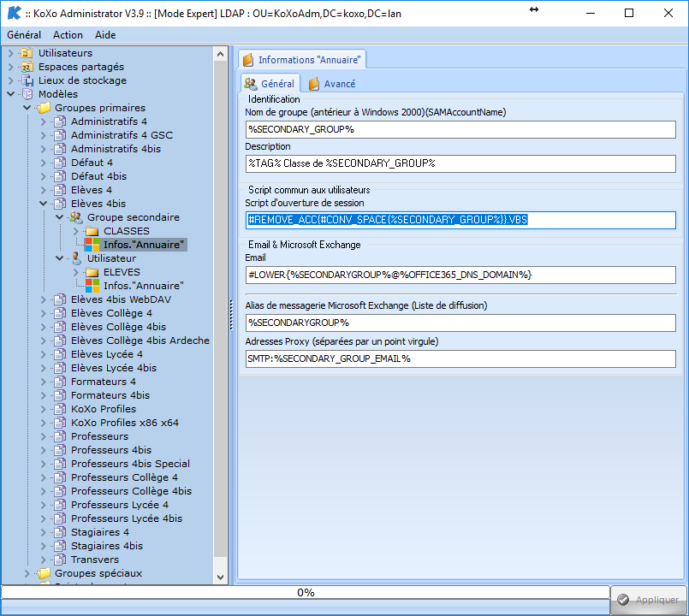This screenshot has width=689, height=616.
Task: Click the Formateurs 4 template icon
Action: click(60, 382)
